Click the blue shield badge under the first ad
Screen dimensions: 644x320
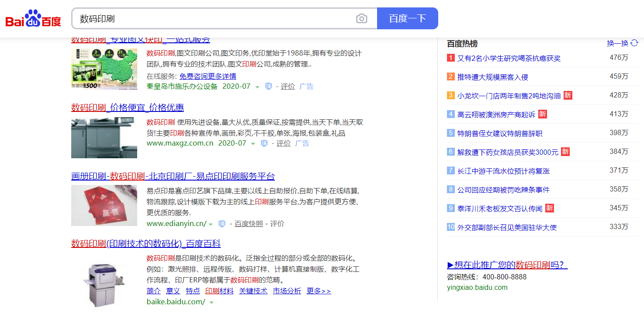(x=268, y=86)
